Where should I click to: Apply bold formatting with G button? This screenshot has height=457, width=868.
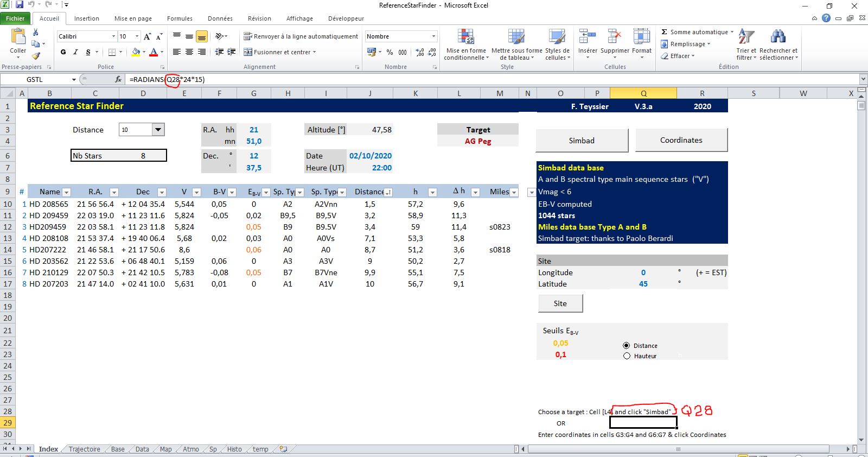point(63,52)
